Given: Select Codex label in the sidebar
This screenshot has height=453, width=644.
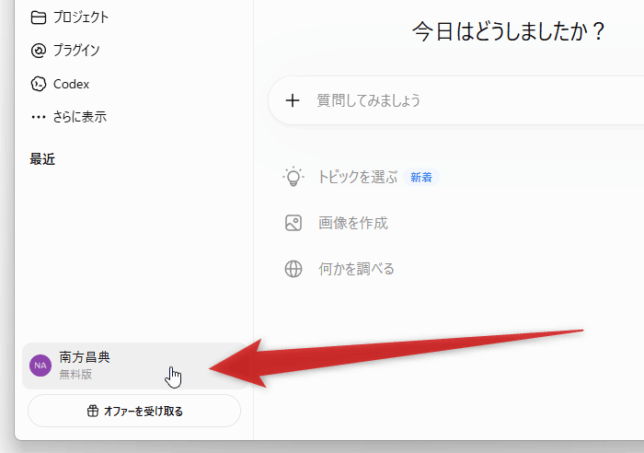Looking at the screenshot, I should tap(71, 84).
